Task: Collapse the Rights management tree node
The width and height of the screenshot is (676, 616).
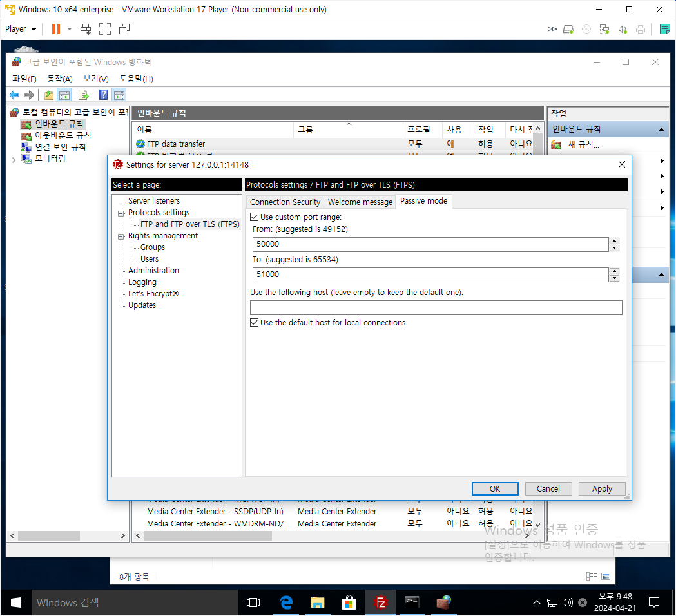Action: (x=121, y=236)
